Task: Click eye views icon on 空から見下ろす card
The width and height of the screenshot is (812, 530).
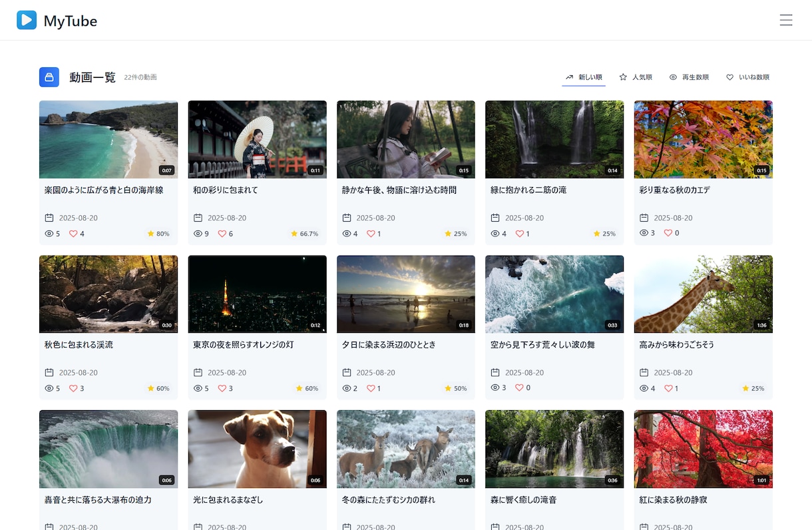Action: (495, 388)
